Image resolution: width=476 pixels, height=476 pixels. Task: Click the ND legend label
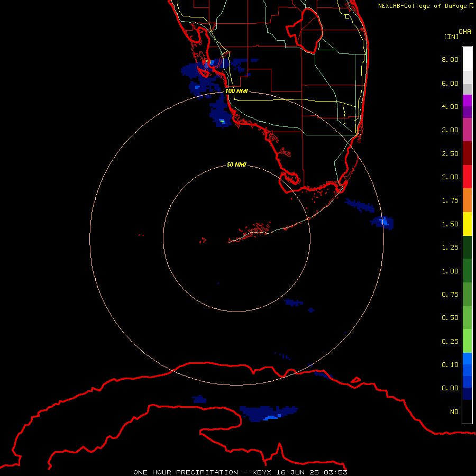tap(454, 412)
